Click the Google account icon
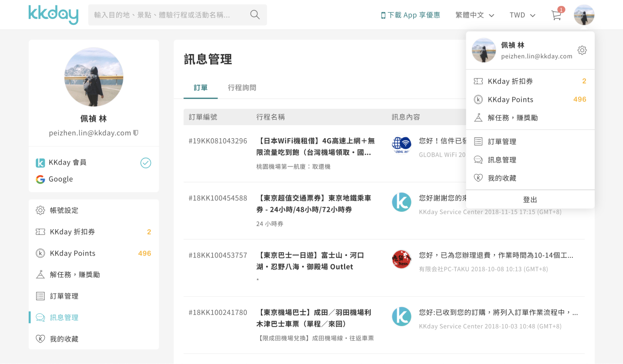 40,179
